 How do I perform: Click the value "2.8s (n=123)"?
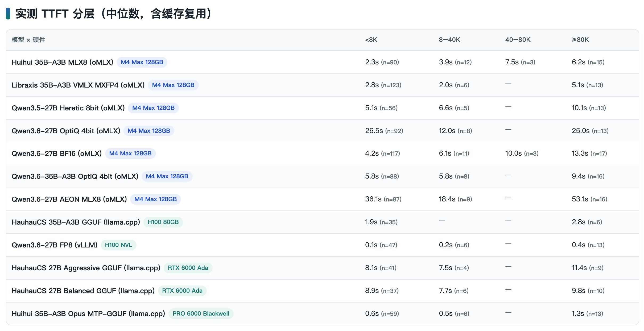(x=383, y=85)
